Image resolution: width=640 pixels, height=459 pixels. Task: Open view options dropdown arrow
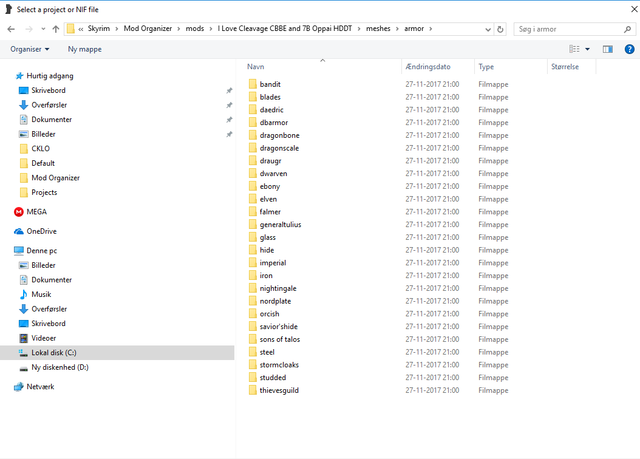coord(587,49)
